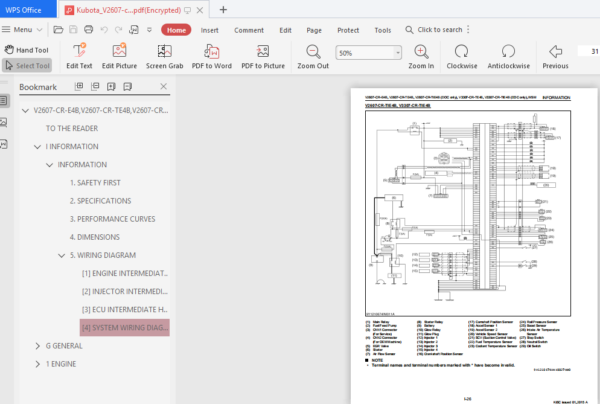The image size is (600, 404).
Task: Open a new tab with plus button
Action: [223, 10]
